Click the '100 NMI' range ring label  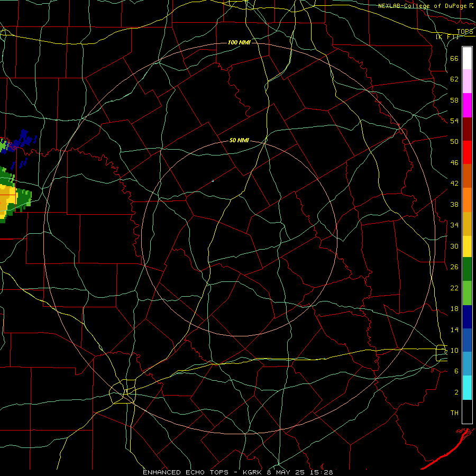(239, 42)
